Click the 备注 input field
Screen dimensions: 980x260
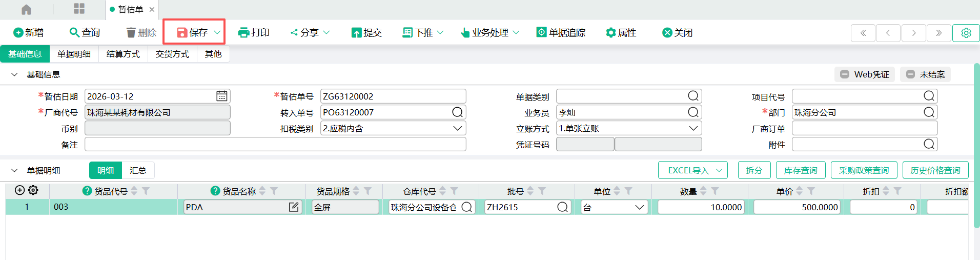point(275,145)
